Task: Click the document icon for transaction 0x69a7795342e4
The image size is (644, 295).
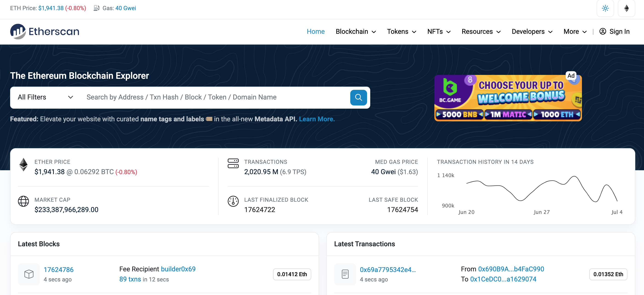Action: [x=345, y=274]
